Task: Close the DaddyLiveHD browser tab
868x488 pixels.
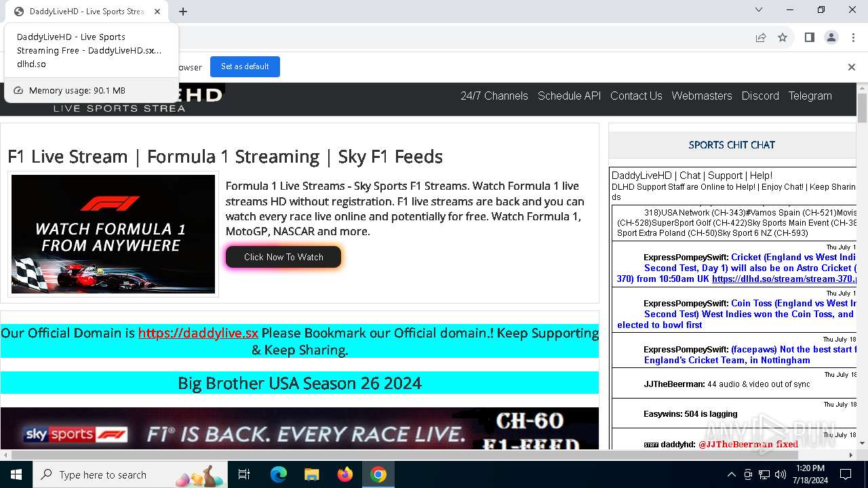Action: (x=157, y=12)
